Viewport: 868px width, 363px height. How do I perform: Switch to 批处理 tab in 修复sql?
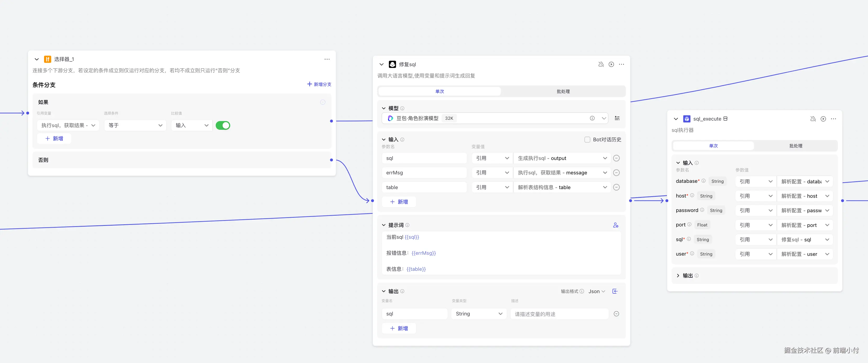563,91
